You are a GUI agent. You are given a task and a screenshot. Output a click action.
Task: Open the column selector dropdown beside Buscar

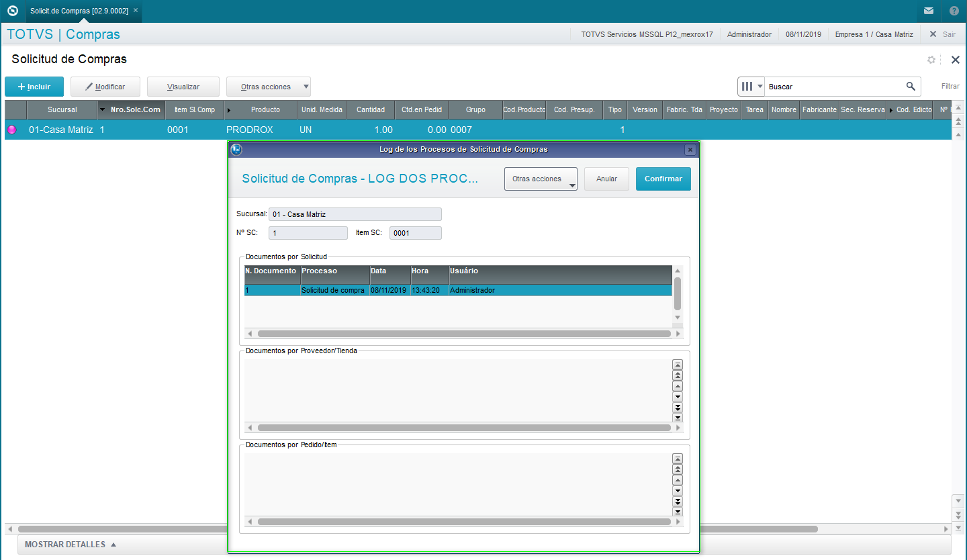coord(751,87)
